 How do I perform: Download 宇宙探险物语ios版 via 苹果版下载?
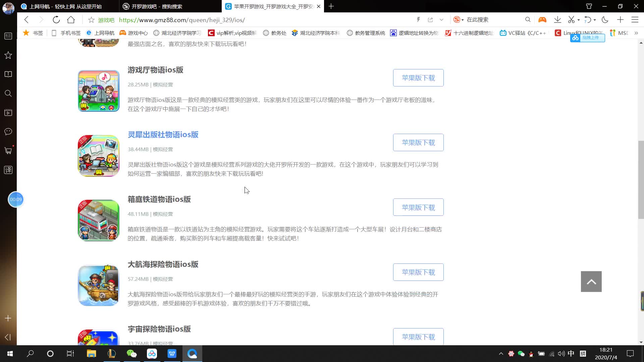pyautogui.click(x=418, y=337)
